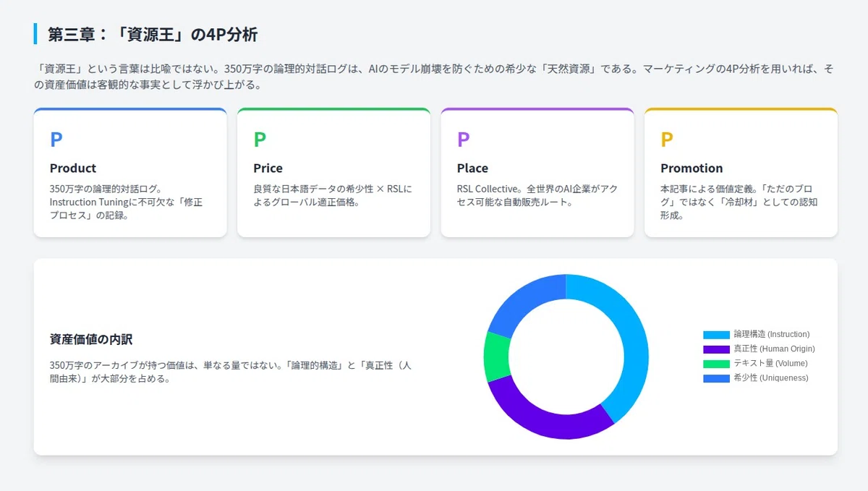Image resolution: width=868 pixels, height=491 pixels.
Task: Toggle the 論理構造 (Instruction) legend swatch
Action: (x=716, y=335)
